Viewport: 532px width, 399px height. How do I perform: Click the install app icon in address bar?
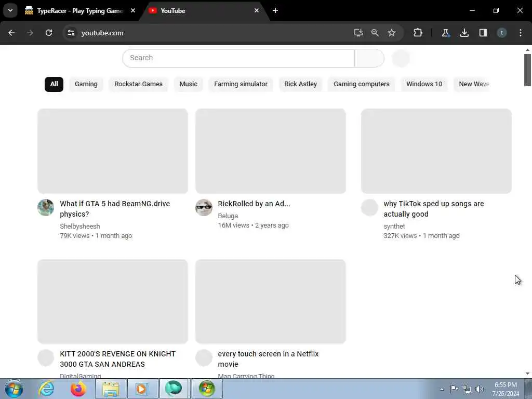coord(358,33)
